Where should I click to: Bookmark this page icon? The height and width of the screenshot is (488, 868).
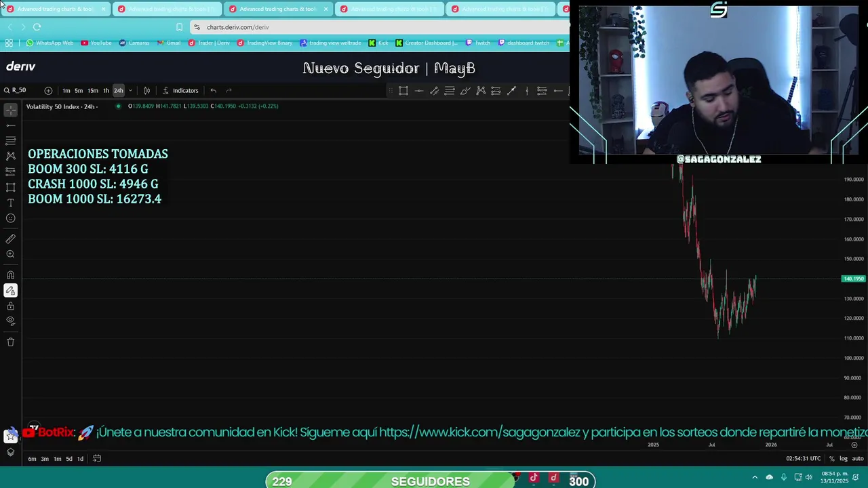coord(179,27)
